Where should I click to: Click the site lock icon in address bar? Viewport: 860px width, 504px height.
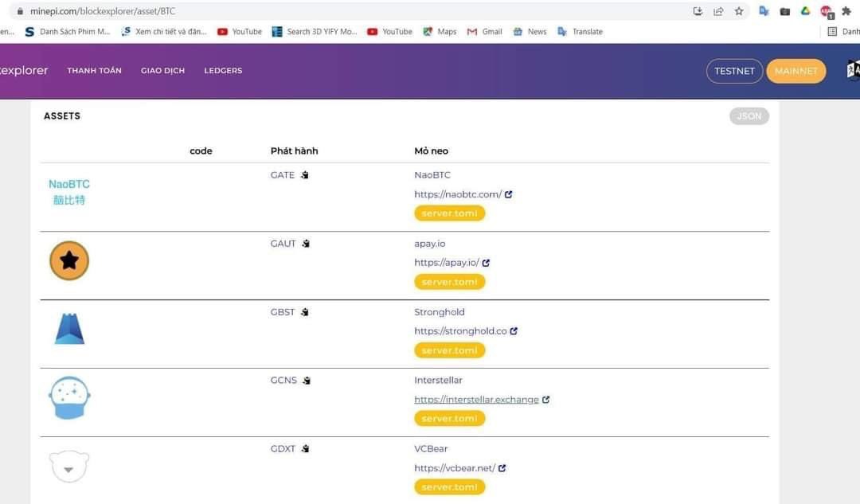[x=20, y=11]
